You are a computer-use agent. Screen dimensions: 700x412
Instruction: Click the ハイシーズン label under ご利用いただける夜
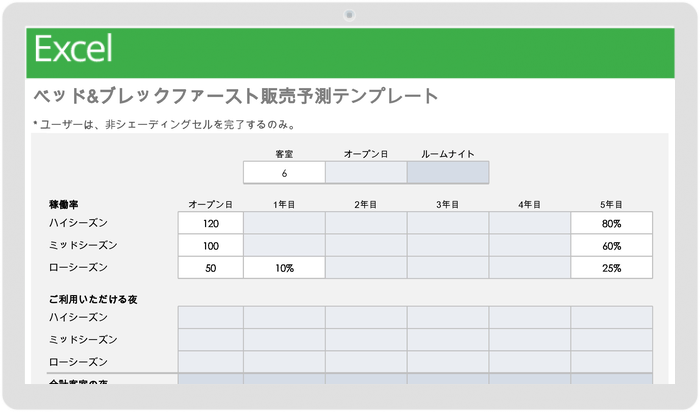[78, 317]
